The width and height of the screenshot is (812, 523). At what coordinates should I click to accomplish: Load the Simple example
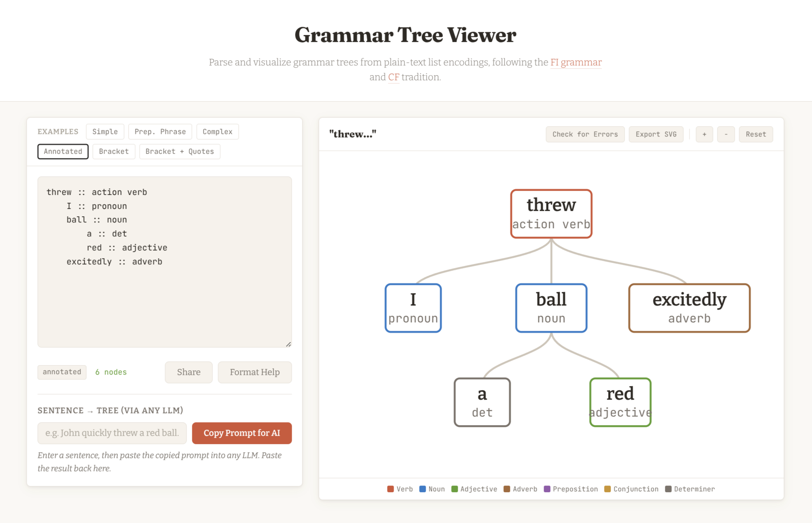point(105,132)
